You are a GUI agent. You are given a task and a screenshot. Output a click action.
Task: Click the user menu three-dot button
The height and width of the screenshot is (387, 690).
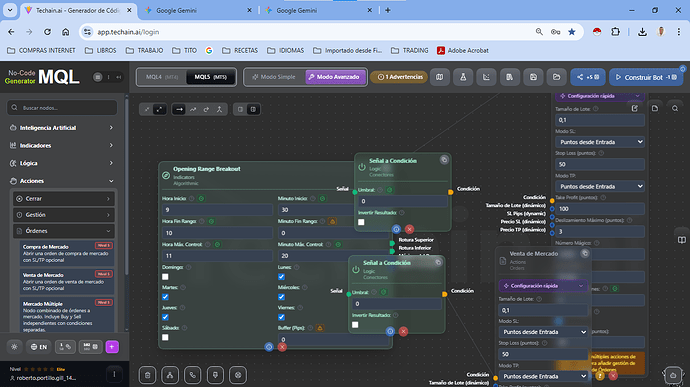tap(114, 374)
